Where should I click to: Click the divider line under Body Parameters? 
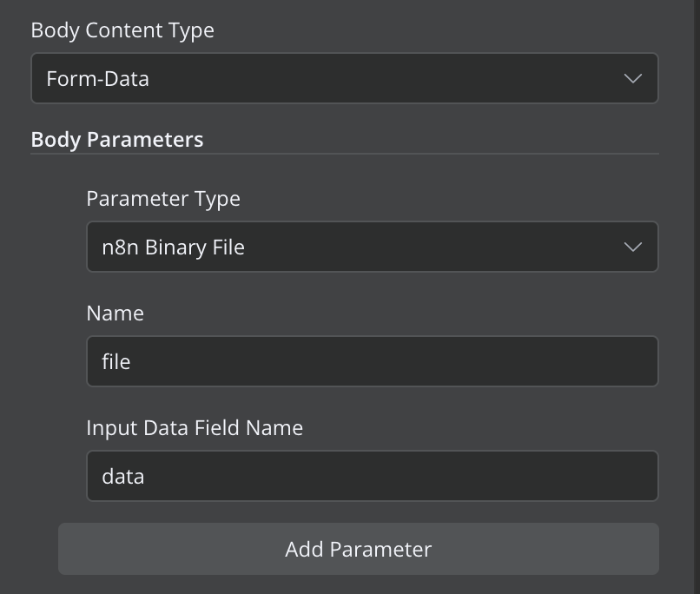pyautogui.click(x=345, y=154)
